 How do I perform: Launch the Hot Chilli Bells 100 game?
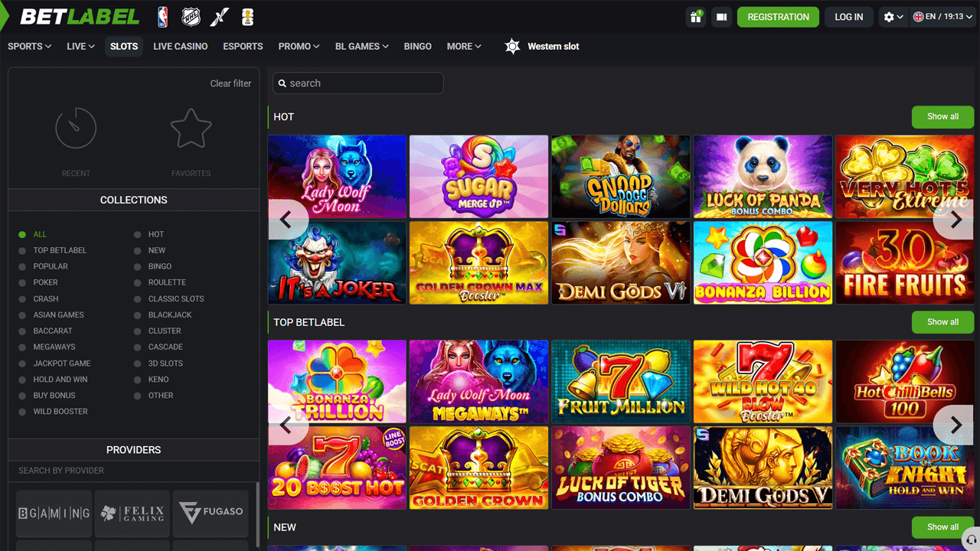click(x=904, y=382)
